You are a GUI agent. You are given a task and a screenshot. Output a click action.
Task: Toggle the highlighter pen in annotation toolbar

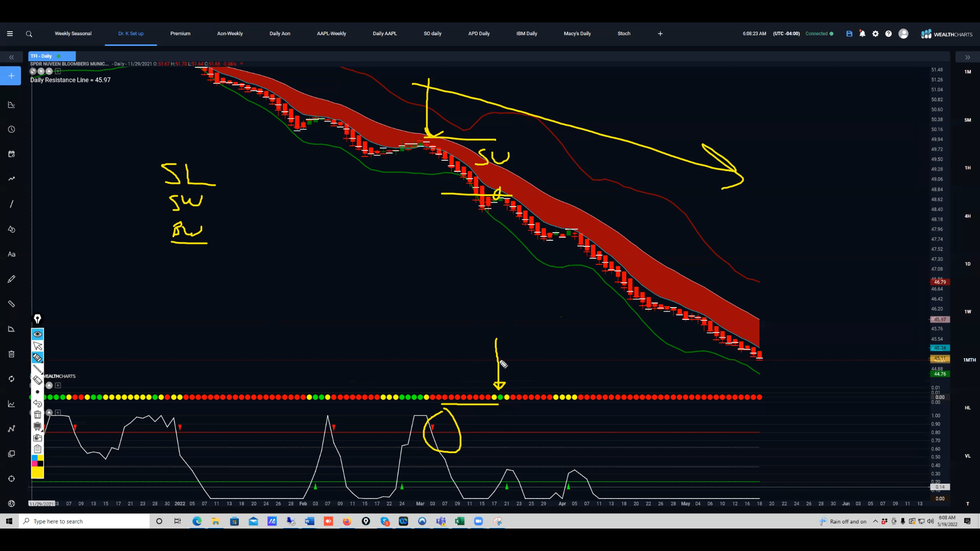point(37,358)
